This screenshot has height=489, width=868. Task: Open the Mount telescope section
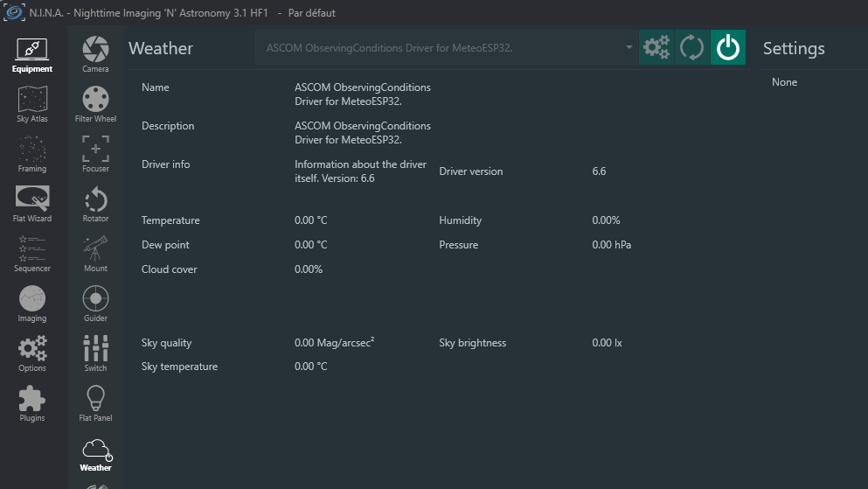pyautogui.click(x=95, y=252)
